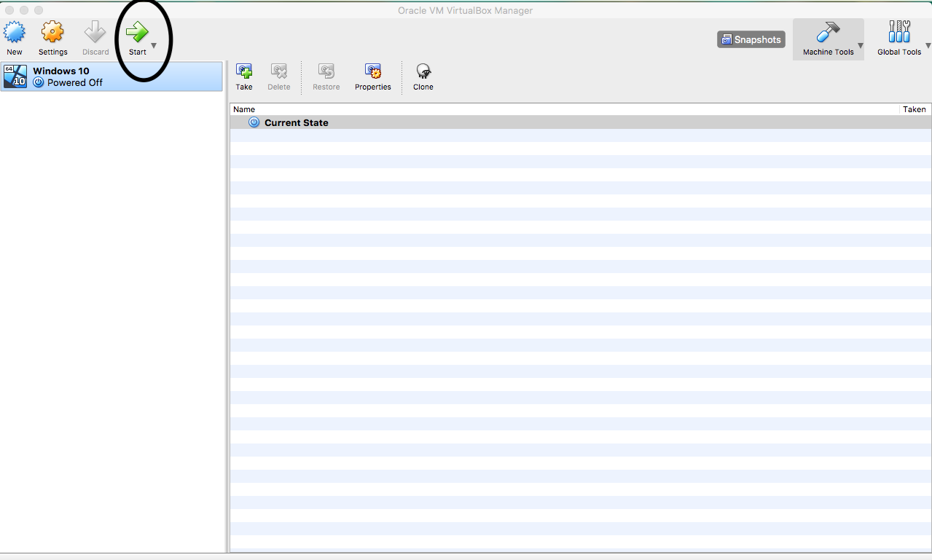Select the Windows 10 VM thumbnail icon

coord(15,76)
